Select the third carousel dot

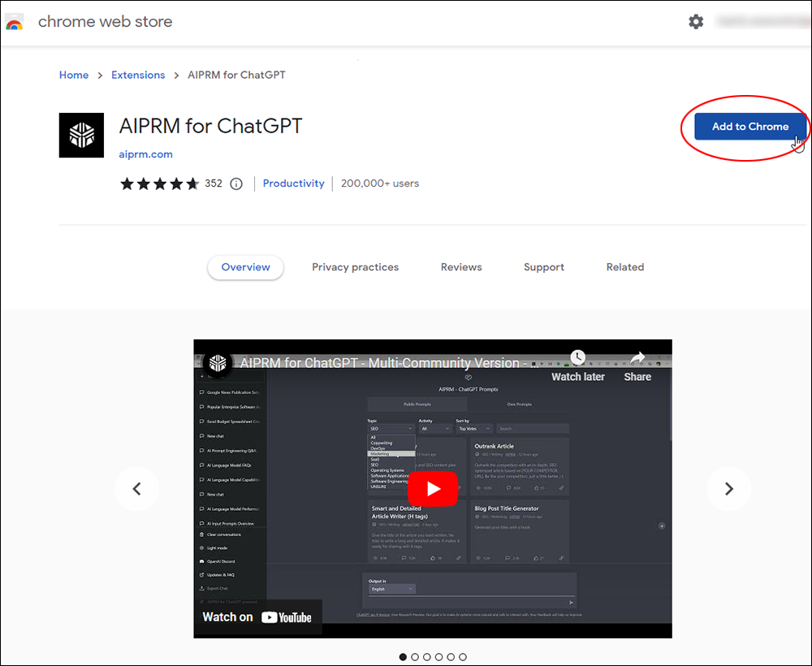[427, 657]
